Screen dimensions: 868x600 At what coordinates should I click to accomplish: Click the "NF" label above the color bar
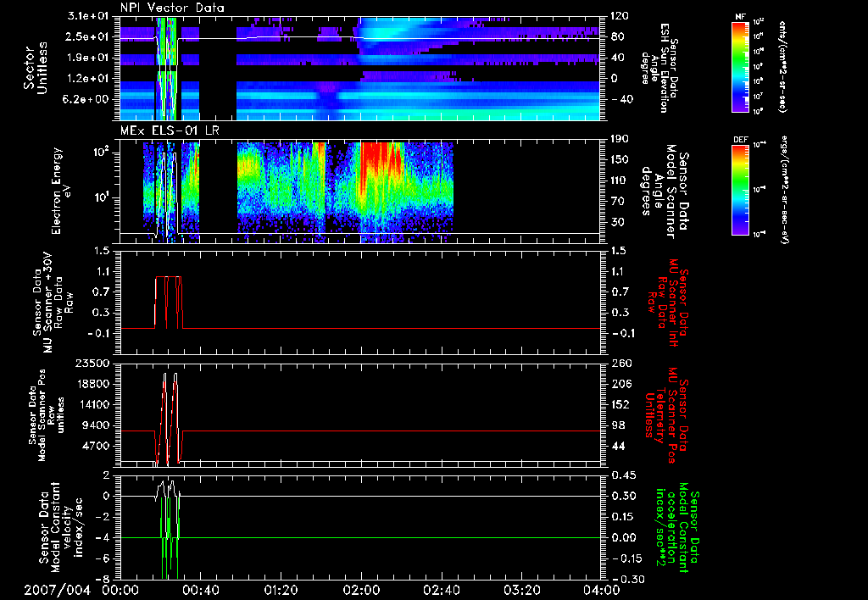click(740, 17)
